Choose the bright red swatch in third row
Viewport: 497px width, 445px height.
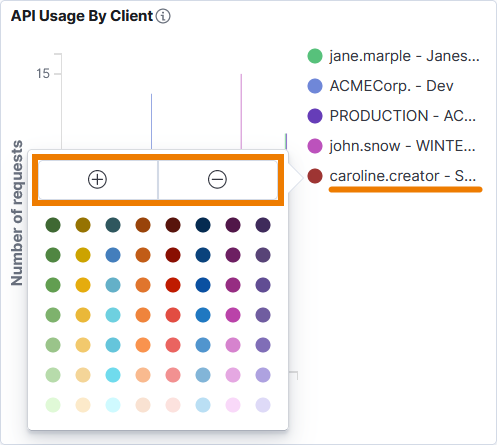pyautogui.click(x=173, y=285)
